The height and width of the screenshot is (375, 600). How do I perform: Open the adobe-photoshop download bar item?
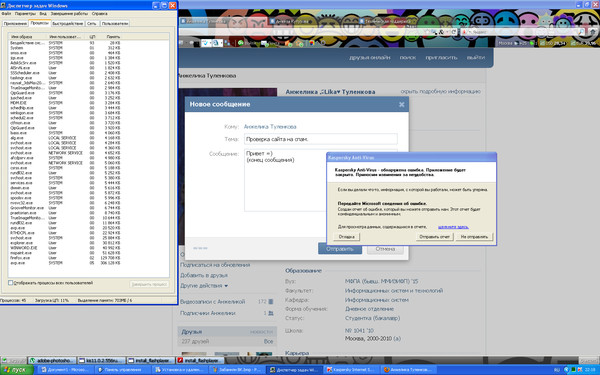(x=52, y=360)
